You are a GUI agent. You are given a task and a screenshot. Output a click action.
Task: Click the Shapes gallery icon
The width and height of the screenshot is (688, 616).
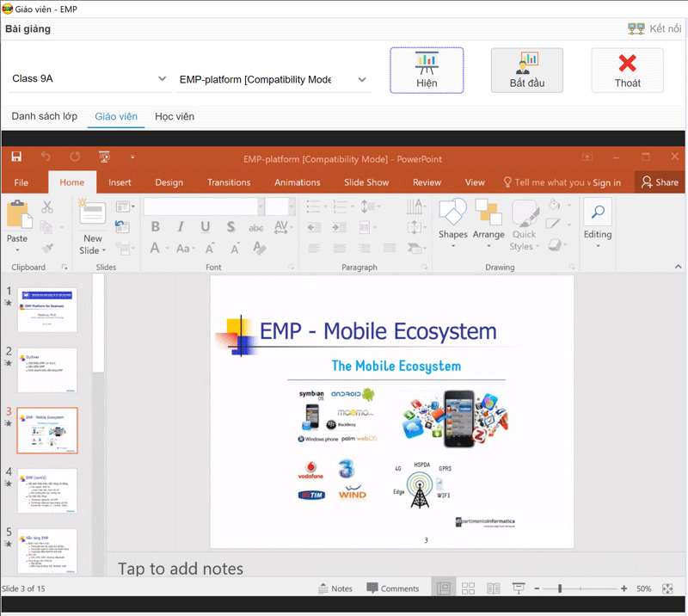[x=453, y=212]
